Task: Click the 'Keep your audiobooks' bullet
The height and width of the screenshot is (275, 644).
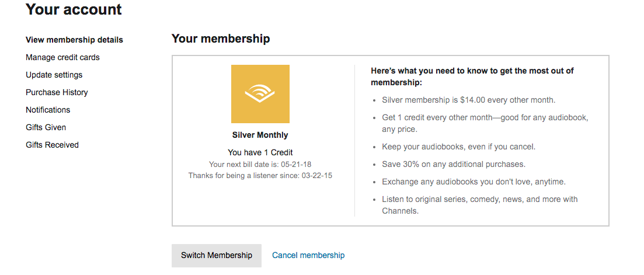Action: point(458,147)
